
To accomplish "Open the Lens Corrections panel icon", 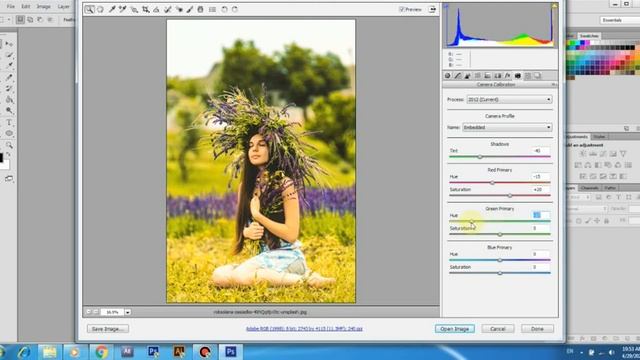I will (498, 76).
